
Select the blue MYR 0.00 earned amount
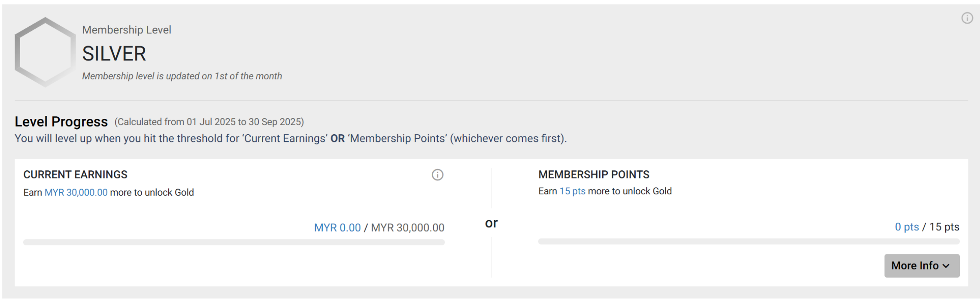coord(337,228)
